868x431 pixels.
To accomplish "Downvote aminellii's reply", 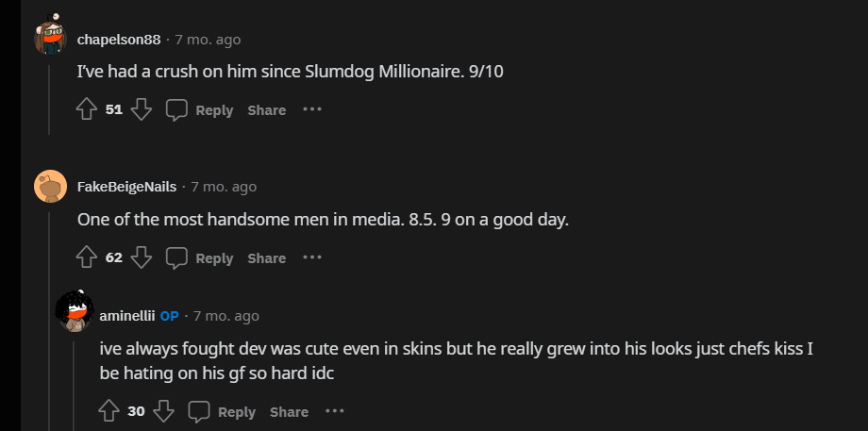I will tap(164, 411).
